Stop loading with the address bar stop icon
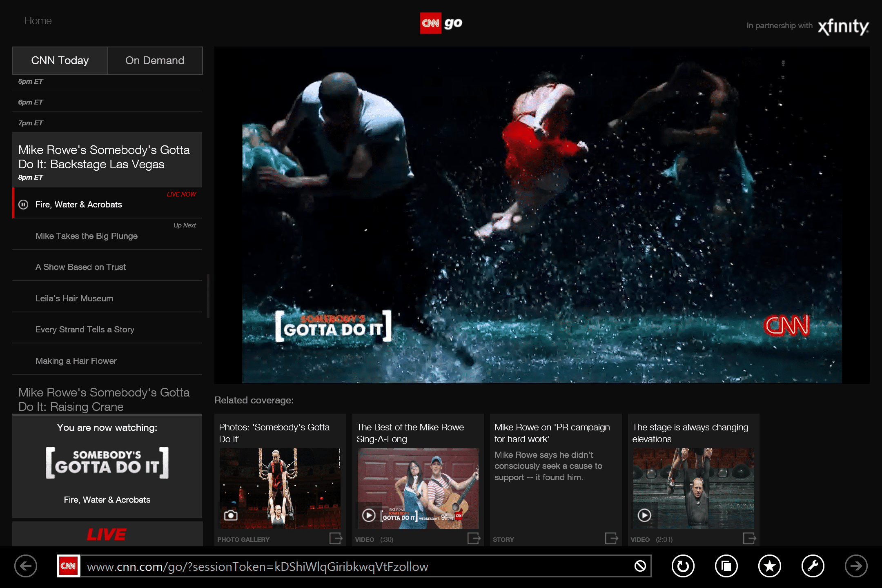The height and width of the screenshot is (588, 882). pos(640,566)
